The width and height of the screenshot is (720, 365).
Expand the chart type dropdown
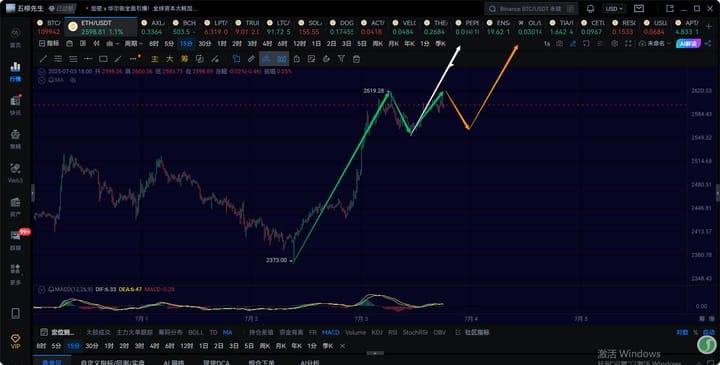112,44
